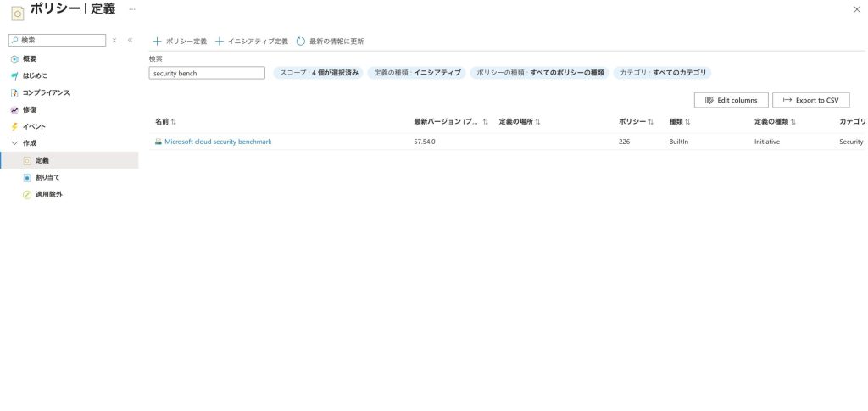Open ポリシーの種類 policy type filter

click(x=539, y=73)
